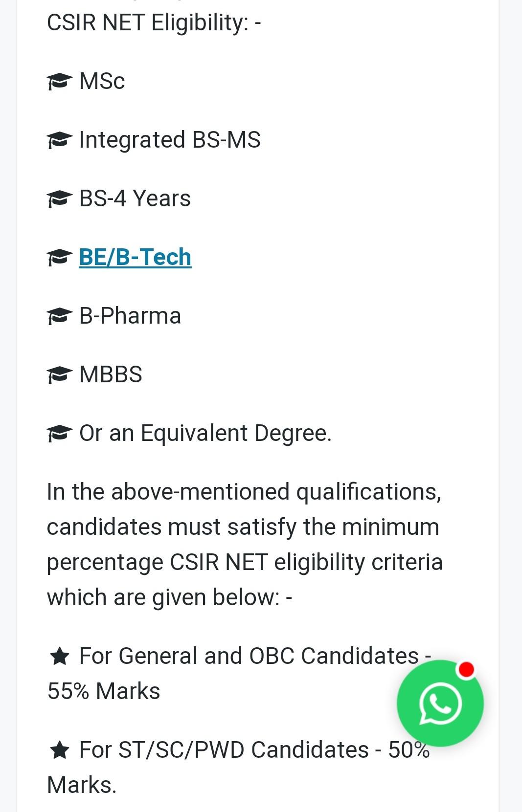Image resolution: width=522 pixels, height=812 pixels.
Task: Click the graduation cap beside MBBS
Action: pos(60,375)
